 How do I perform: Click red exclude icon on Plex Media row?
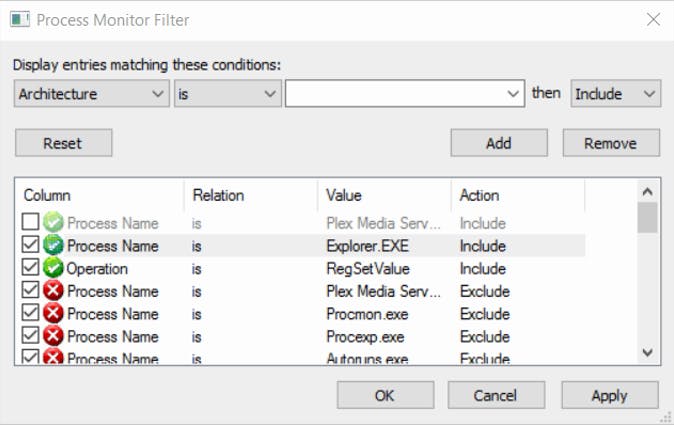point(54,292)
